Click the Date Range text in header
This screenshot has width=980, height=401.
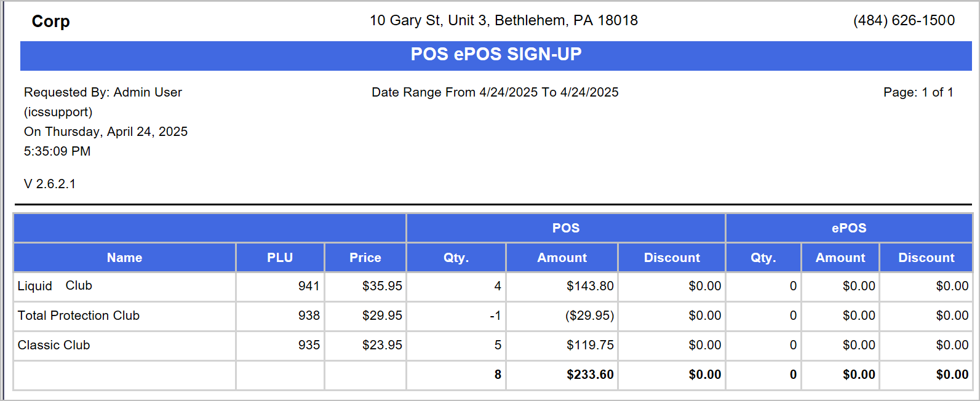pos(495,92)
